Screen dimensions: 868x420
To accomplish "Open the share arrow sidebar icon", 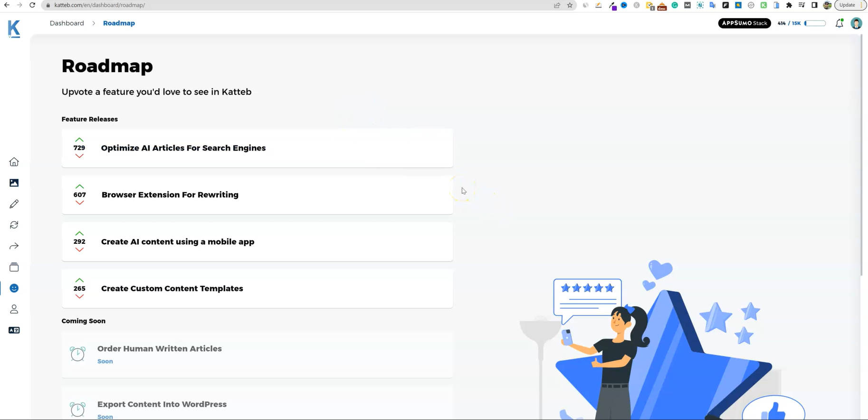I will [14, 246].
